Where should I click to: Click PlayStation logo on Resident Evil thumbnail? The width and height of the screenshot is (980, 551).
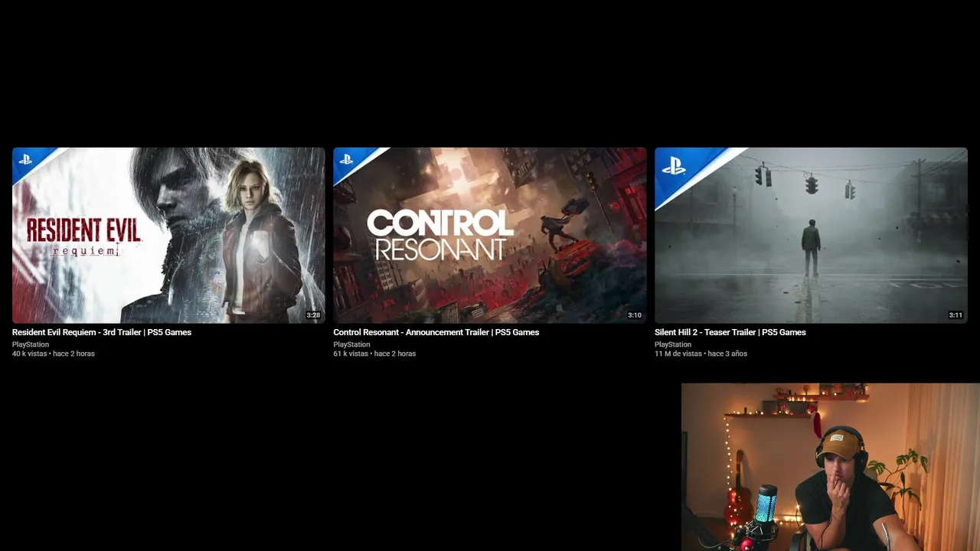(x=26, y=160)
